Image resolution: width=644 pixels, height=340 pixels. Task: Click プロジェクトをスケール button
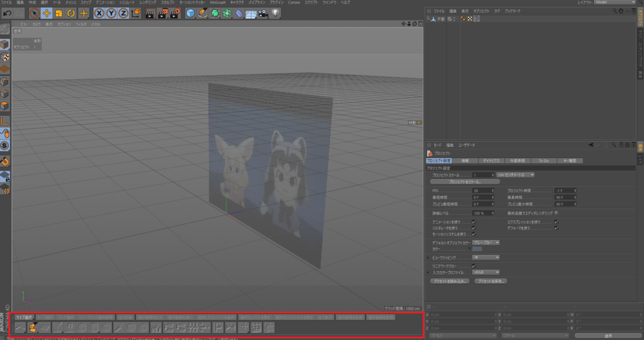point(465,182)
